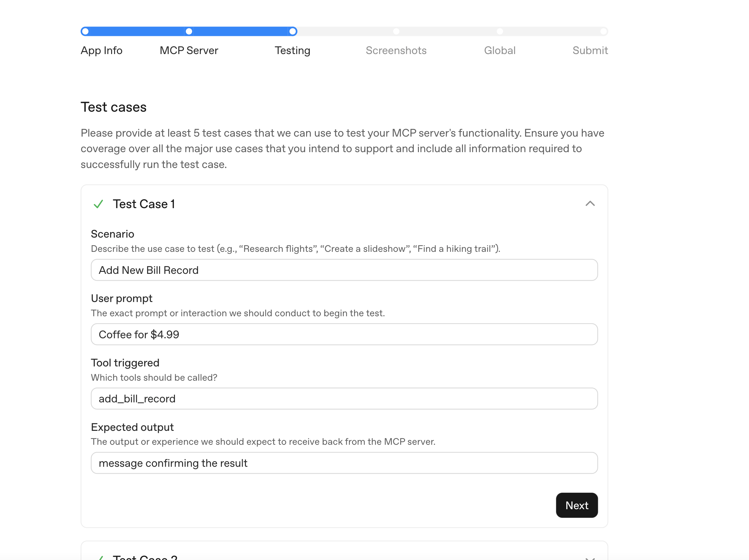Click the Expected output text field

pyautogui.click(x=344, y=463)
